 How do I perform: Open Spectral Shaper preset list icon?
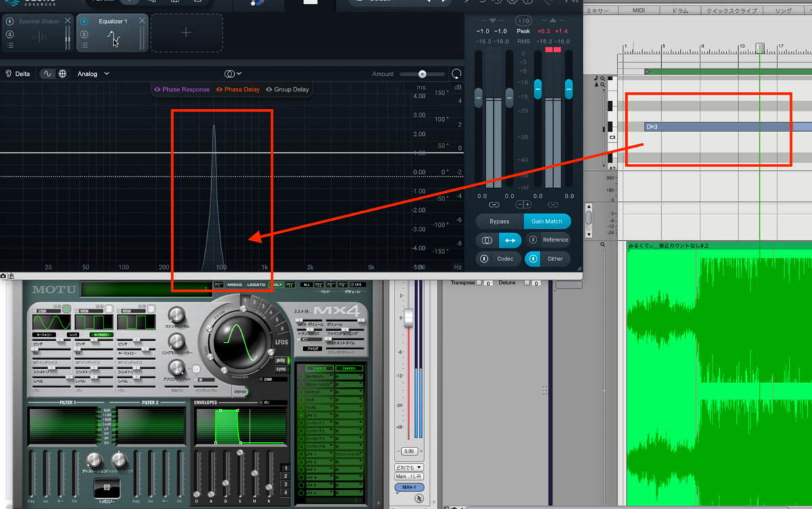(9, 45)
